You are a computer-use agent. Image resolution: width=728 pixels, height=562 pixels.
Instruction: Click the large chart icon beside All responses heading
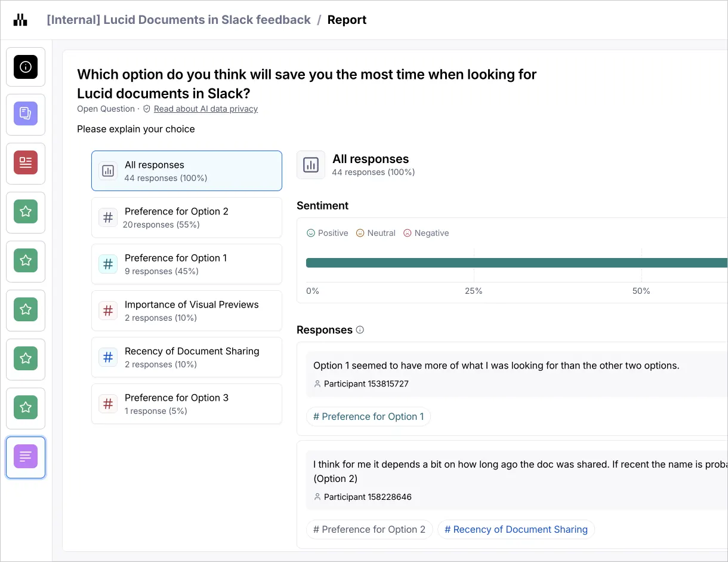point(311,165)
